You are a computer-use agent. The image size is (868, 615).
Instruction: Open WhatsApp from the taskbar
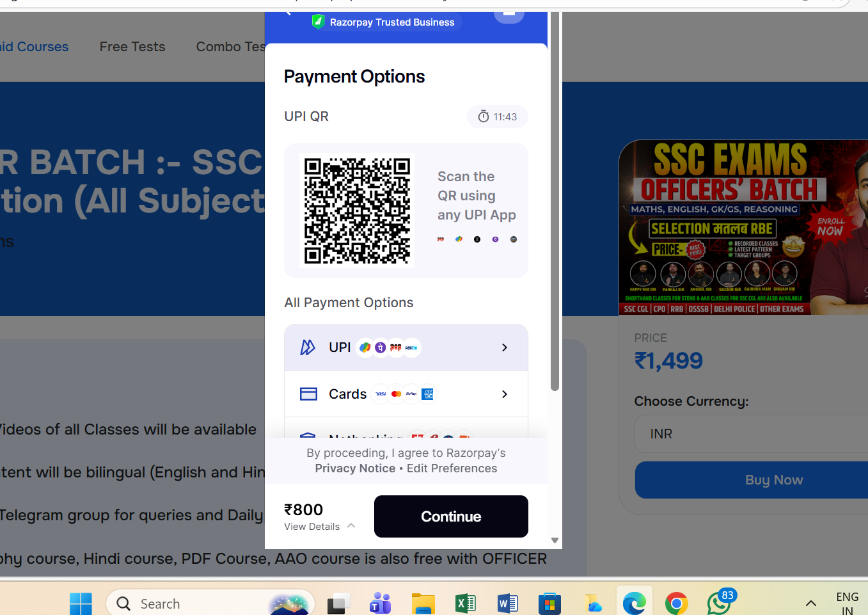coord(719,603)
